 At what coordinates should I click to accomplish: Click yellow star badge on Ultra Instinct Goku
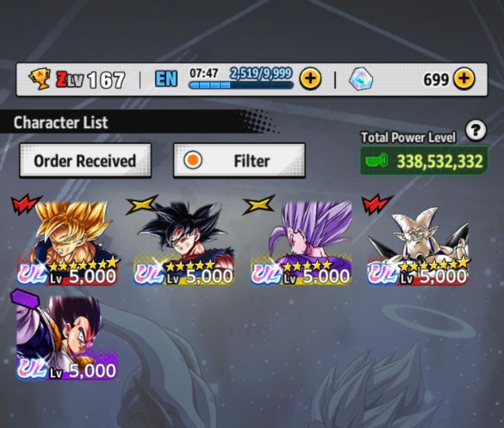pyautogui.click(x=142, y=204)
